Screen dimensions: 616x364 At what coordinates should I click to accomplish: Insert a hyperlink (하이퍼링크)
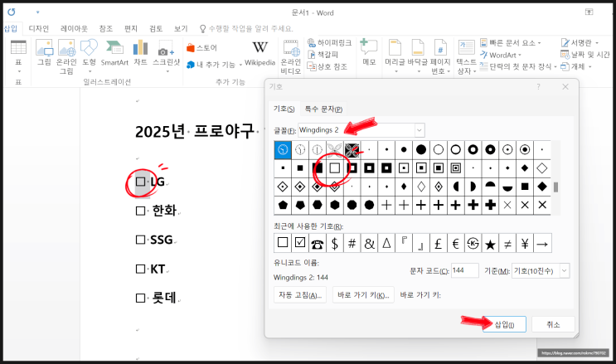tap(329, 42)
